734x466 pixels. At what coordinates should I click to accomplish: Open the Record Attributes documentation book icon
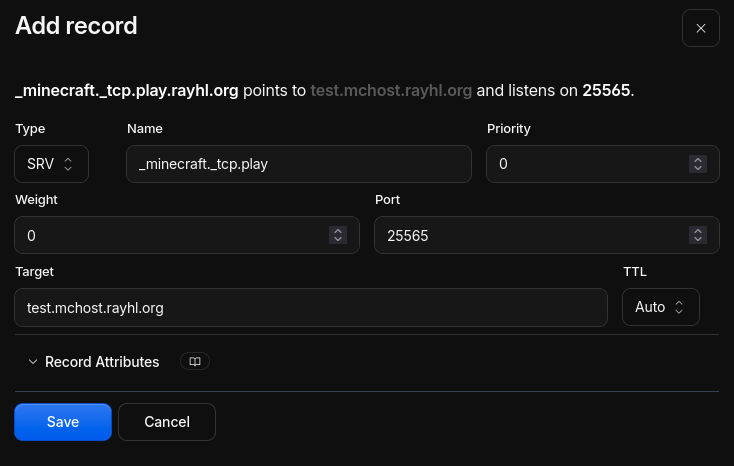tap(195, 361)
